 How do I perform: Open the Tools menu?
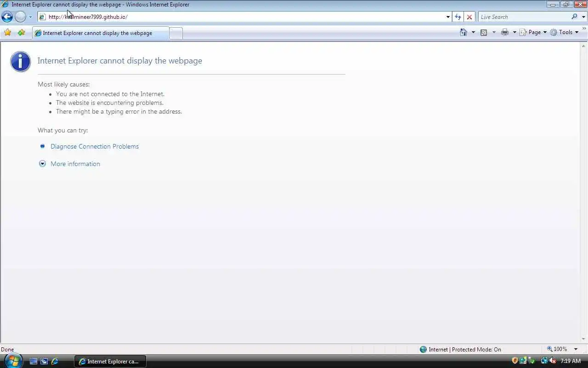coord(564,32)
